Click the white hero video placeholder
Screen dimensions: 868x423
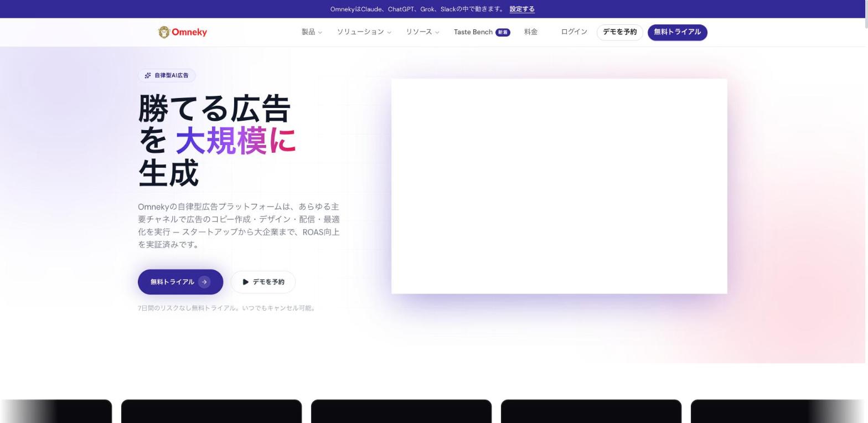[x=559, y=186]
